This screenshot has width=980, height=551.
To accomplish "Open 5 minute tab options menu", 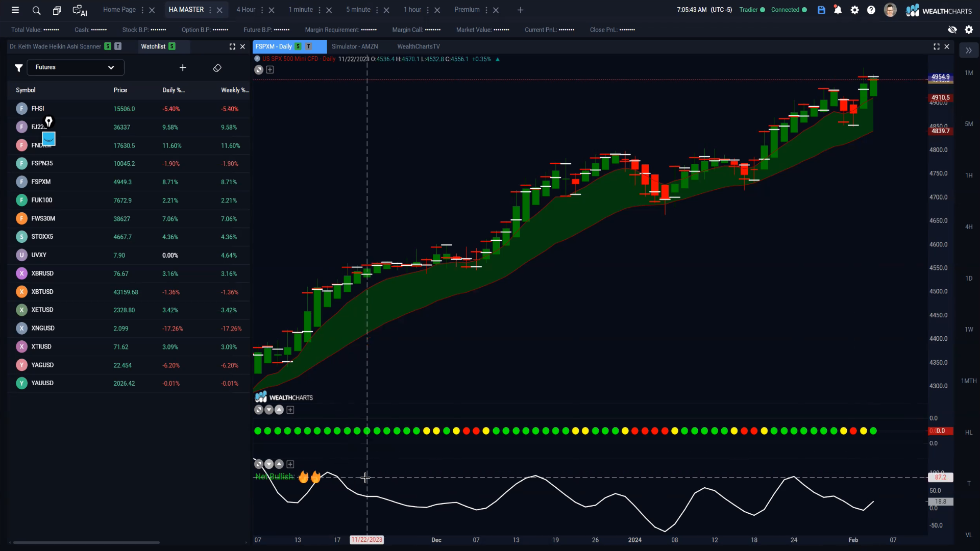I will coord(377,10).
